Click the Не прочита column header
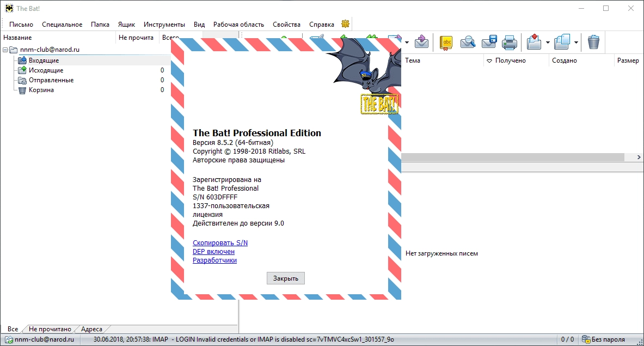The width and height of the screenshot is (644, 346). pos(136,38)
